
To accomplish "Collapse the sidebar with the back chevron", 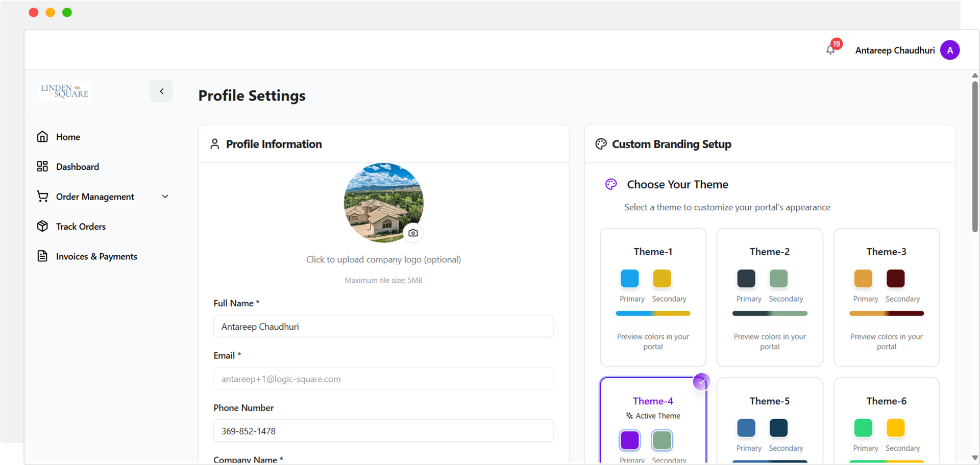I will [x=161, y=91].
